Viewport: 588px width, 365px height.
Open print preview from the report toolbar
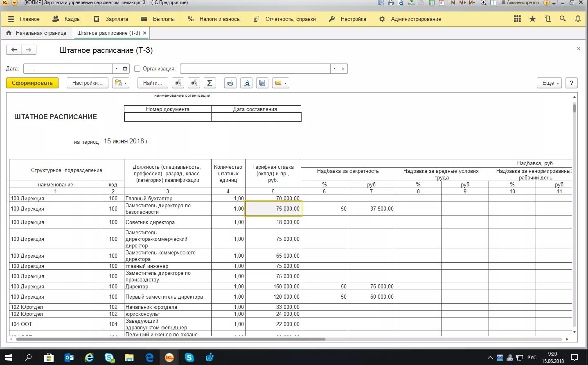click(246, 83)
